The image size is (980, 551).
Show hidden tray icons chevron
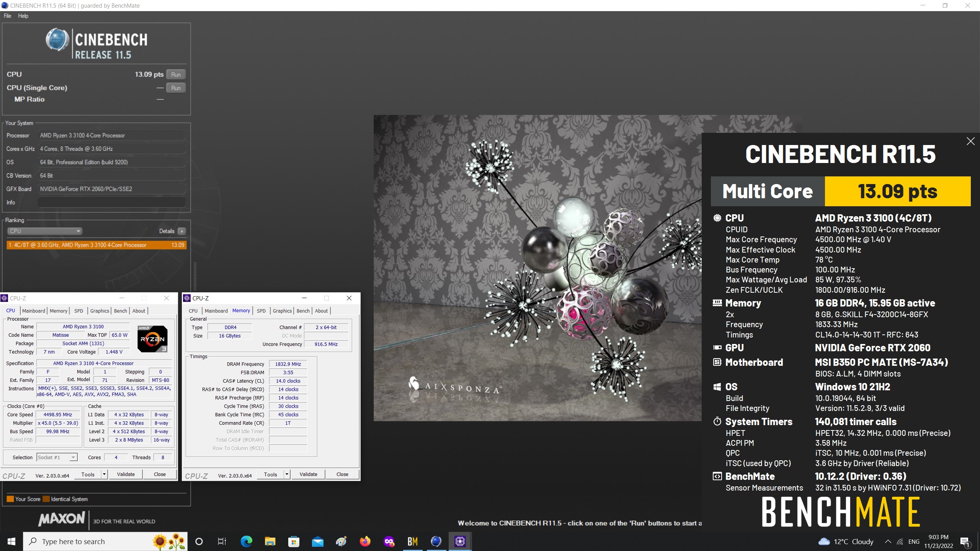[x=888, y=541]
